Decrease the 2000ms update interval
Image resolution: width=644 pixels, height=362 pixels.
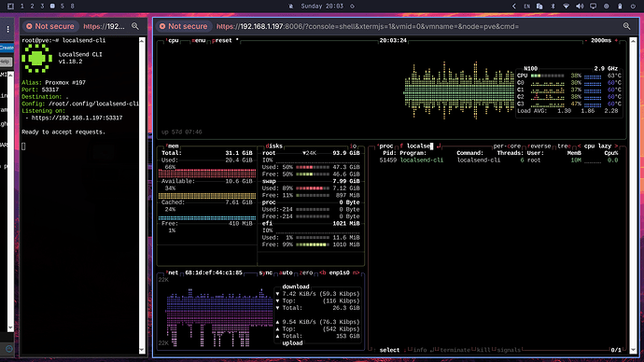click(x=586, y=41)
